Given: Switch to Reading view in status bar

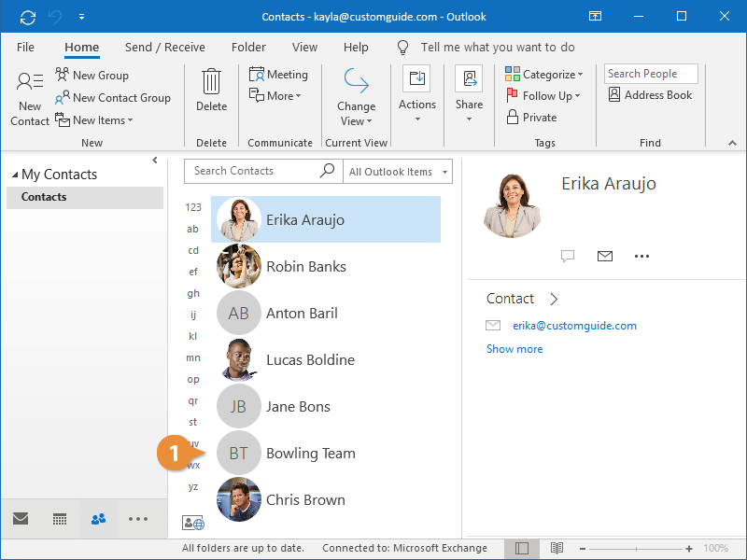Looking at the screenshot, I should (557, 549).
